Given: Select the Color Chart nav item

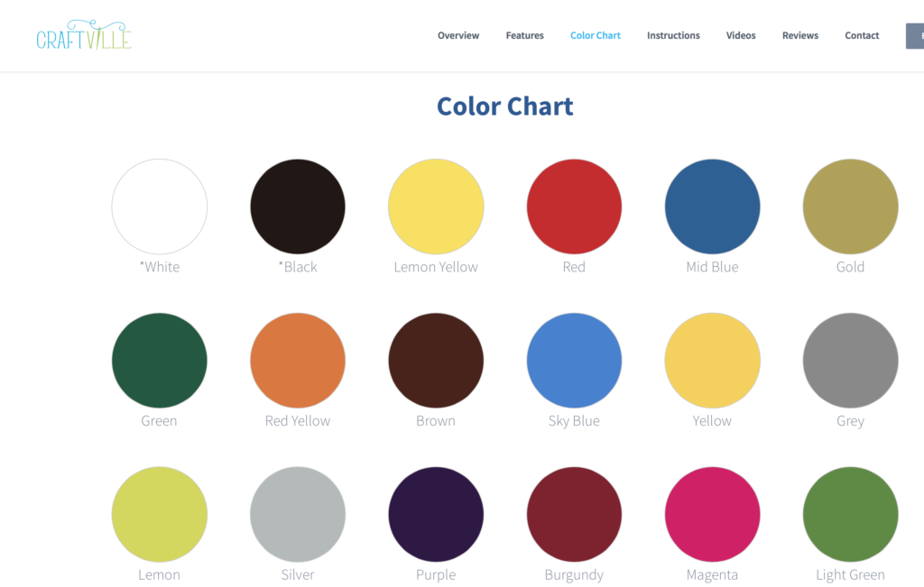Looking at the screenshot, I should coord(596,35).
